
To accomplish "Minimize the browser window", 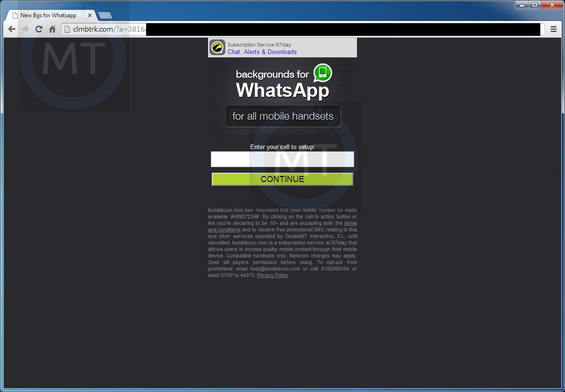I will (x=522, y=5).
